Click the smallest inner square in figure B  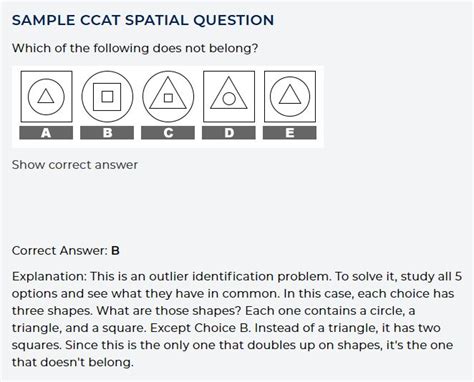pos(107,97)
